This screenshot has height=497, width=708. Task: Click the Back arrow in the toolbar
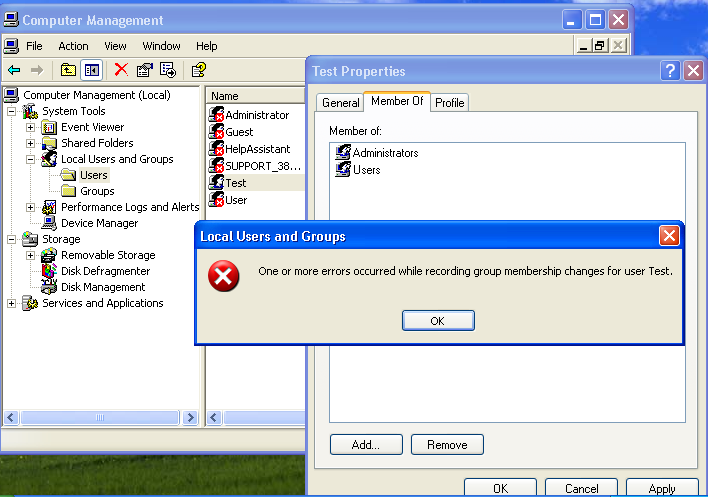14,70
